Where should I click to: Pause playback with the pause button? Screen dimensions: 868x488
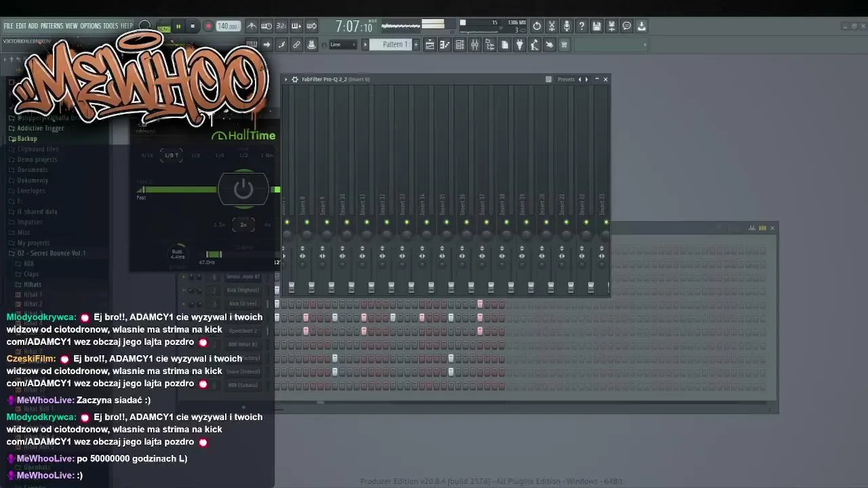tap(178, 26)
